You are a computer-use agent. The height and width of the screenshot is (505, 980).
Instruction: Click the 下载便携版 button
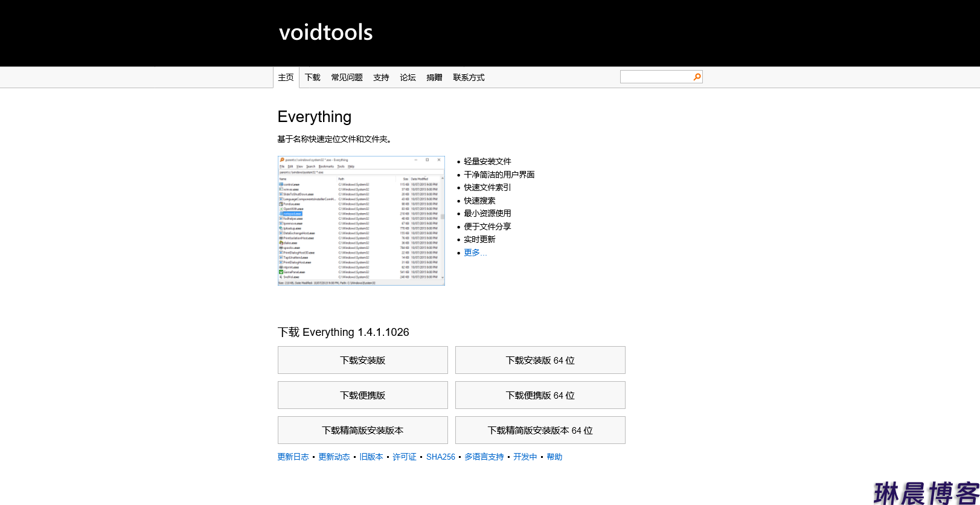(363, 395)
